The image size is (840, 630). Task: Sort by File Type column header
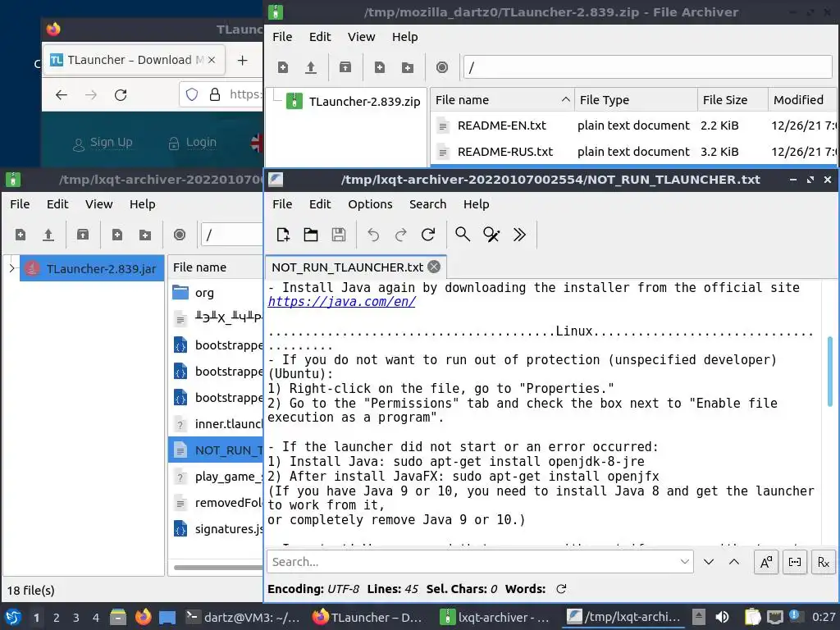pyautogui.click(x=636, y=100)
